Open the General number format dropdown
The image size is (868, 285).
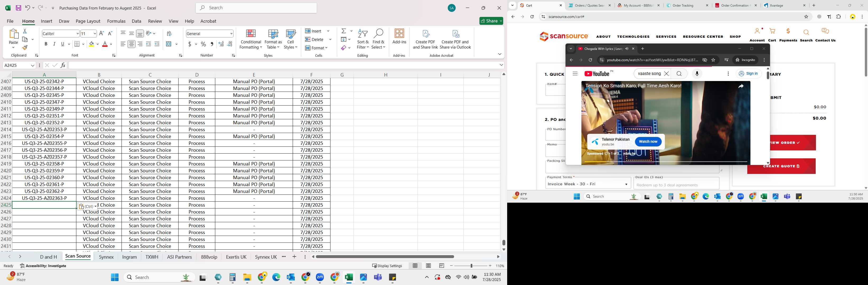231,34
